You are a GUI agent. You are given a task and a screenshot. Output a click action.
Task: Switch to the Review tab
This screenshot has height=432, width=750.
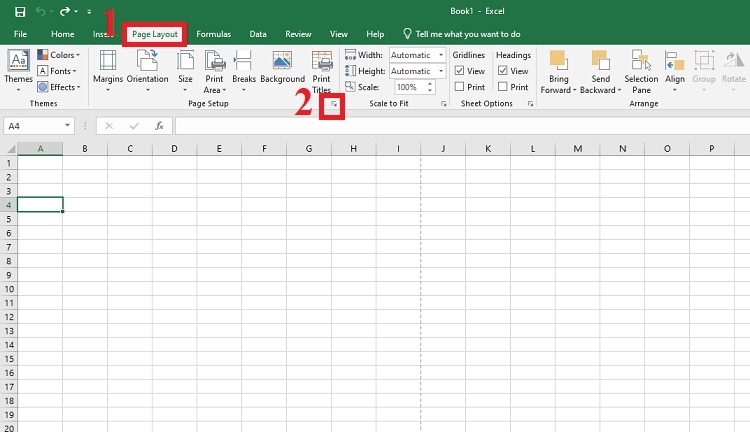(298, 34)
